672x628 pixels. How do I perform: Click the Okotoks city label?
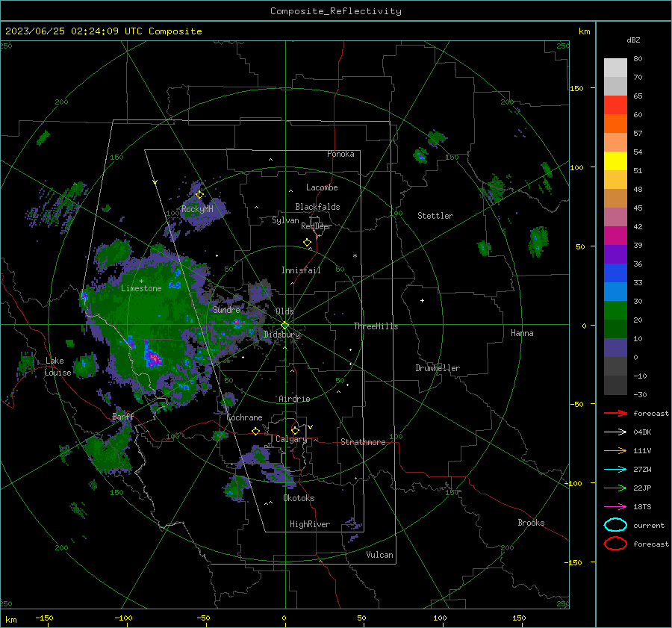(x=299, y=498)
